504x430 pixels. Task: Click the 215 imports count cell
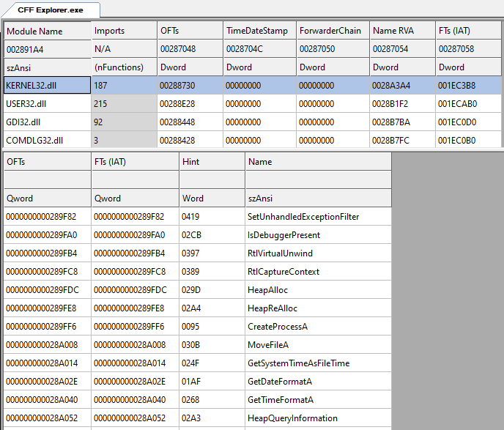(x=125, y=103)
